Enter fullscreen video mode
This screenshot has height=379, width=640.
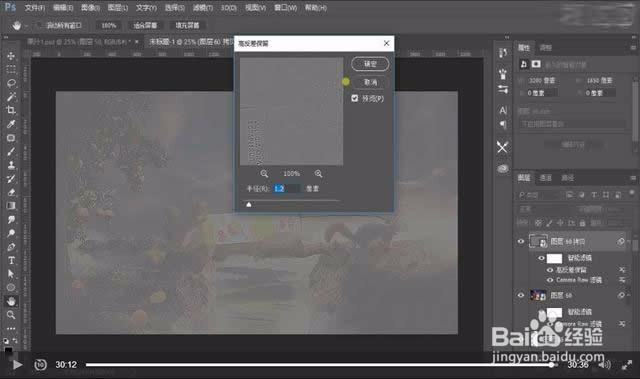(627, 365)
